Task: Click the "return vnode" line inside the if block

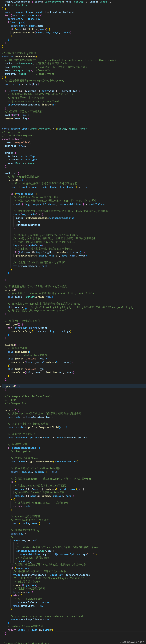Action: [22, 506]
